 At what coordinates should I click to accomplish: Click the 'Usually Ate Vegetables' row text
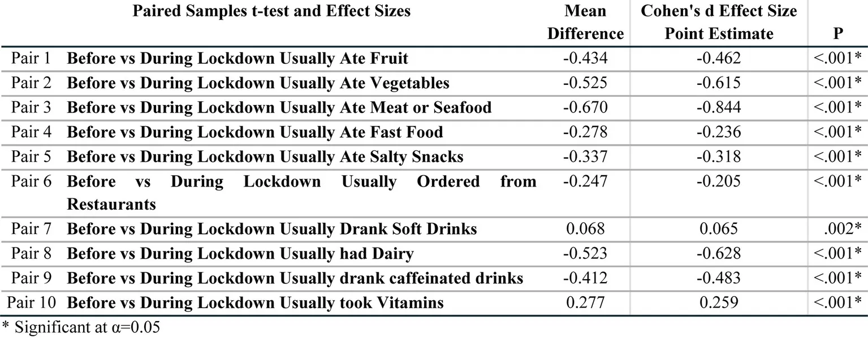pyautogui.click(x=258, y=83)
